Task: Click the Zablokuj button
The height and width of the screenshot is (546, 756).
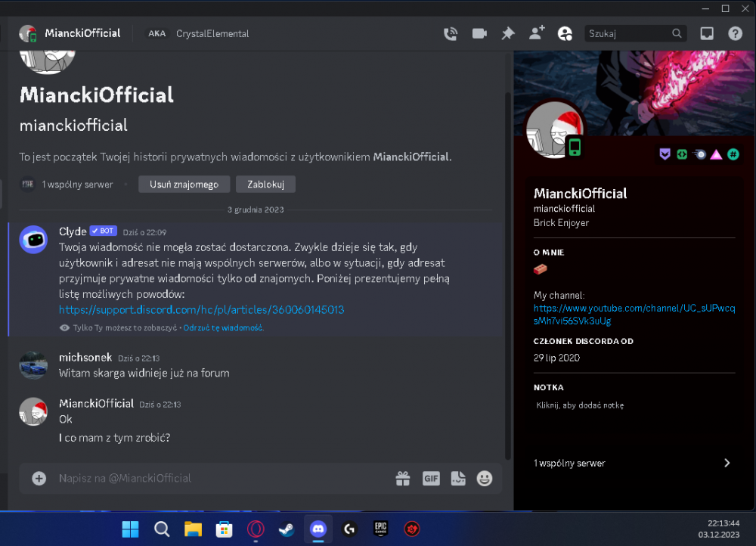Action: pos(265,185)
